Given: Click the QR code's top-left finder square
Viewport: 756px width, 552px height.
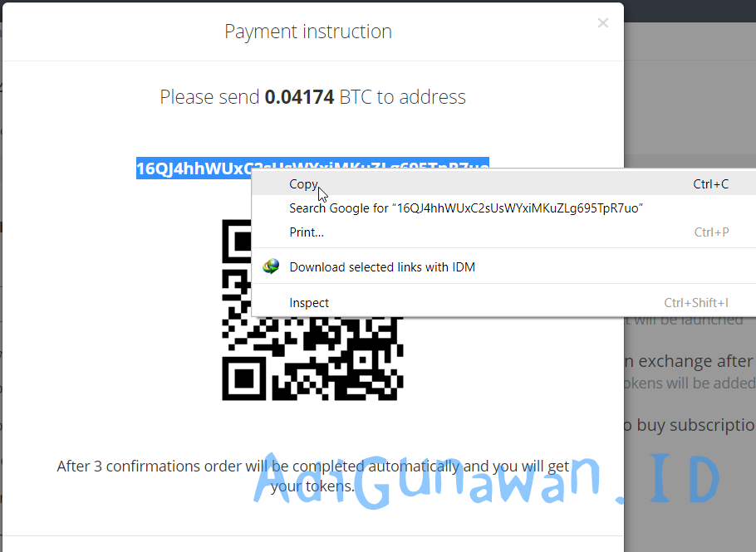Looking at the screenshot, I should (x=237, y=241).
